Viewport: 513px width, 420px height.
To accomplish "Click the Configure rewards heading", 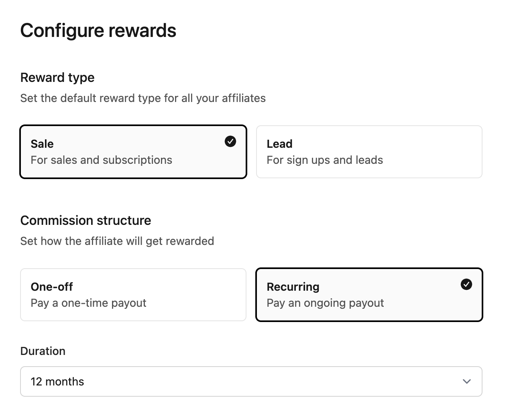I will coord(98,30).
